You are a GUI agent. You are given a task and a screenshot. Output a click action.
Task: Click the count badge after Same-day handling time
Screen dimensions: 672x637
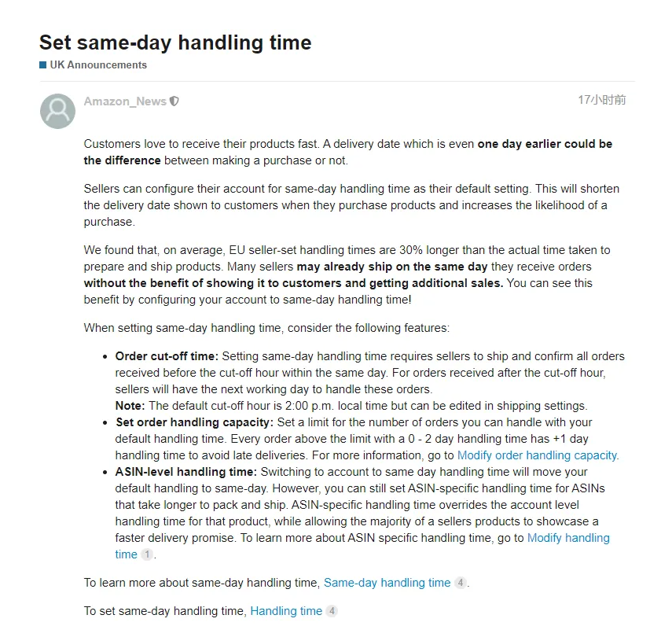tap(461, 583)
